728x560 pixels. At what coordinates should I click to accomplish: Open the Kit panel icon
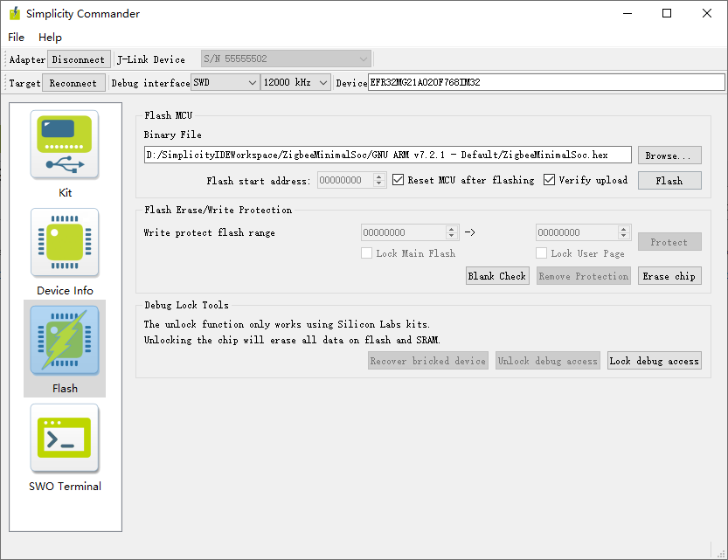click(65, 145)
